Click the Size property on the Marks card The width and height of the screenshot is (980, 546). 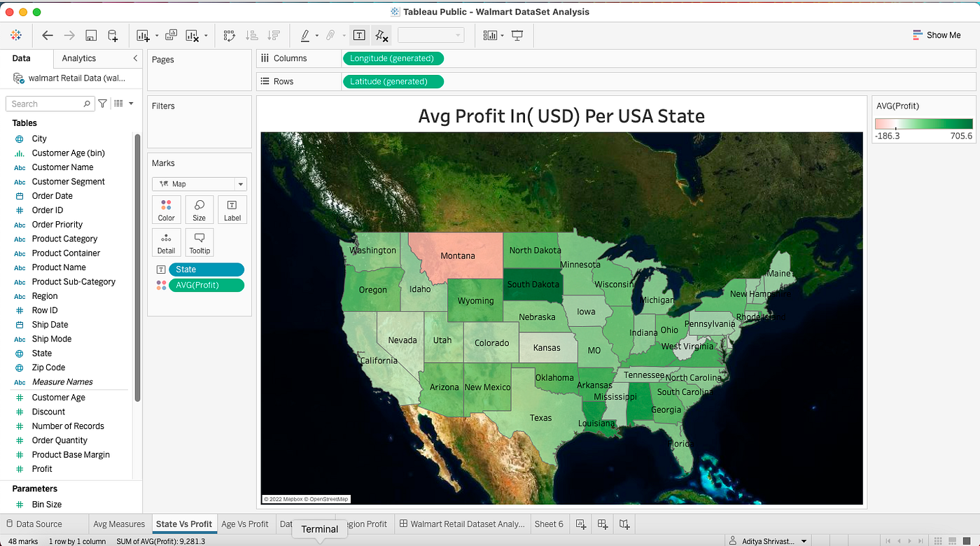[x=199, y=209]
